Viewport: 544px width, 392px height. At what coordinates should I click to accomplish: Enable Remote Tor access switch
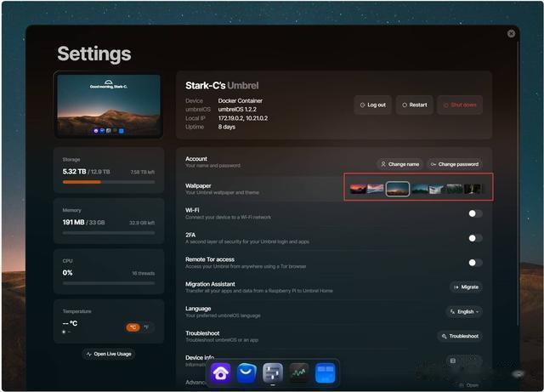click(475, 263)
